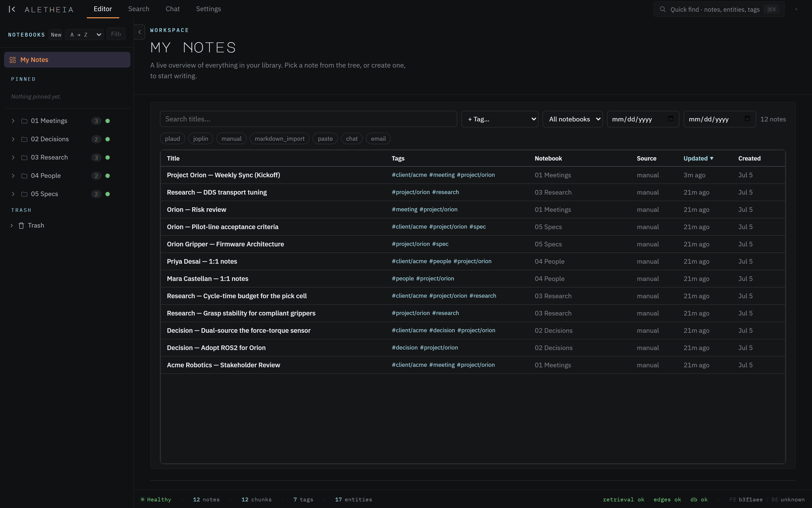Screen dimensions: 812x508
Task: Click the small circle icon at top-right corner
Action: click(x=796, y=9)
